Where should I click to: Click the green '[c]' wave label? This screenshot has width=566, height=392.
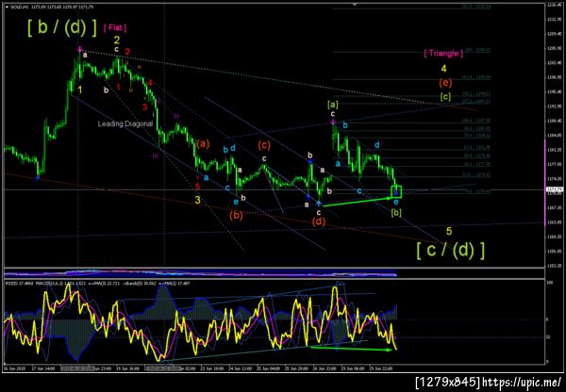[x=445, y=96]
